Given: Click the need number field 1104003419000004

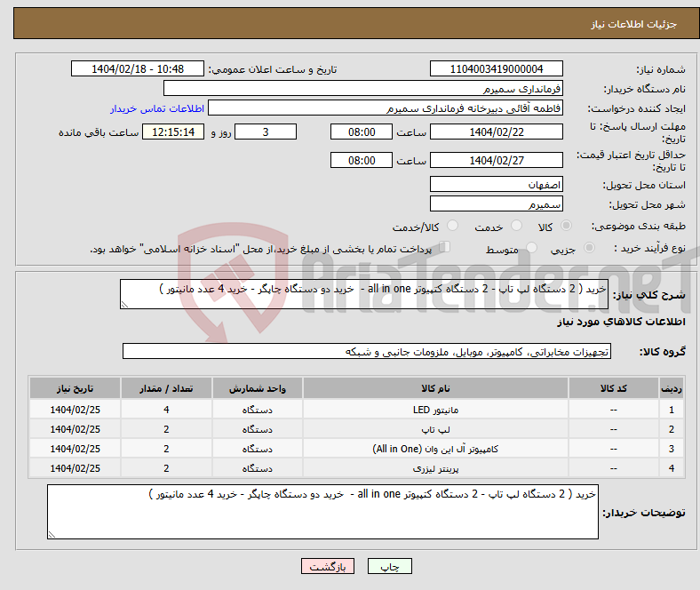Looking at the screenshot, I should coord(496,68).
